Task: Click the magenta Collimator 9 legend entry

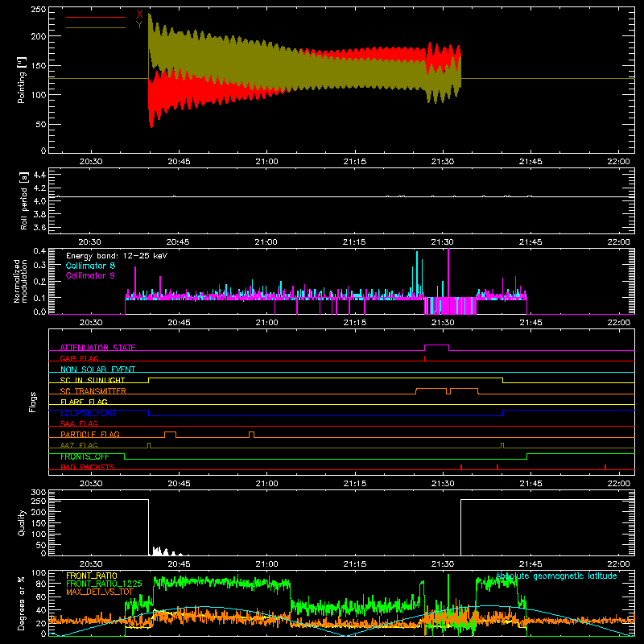Action: 90,275
